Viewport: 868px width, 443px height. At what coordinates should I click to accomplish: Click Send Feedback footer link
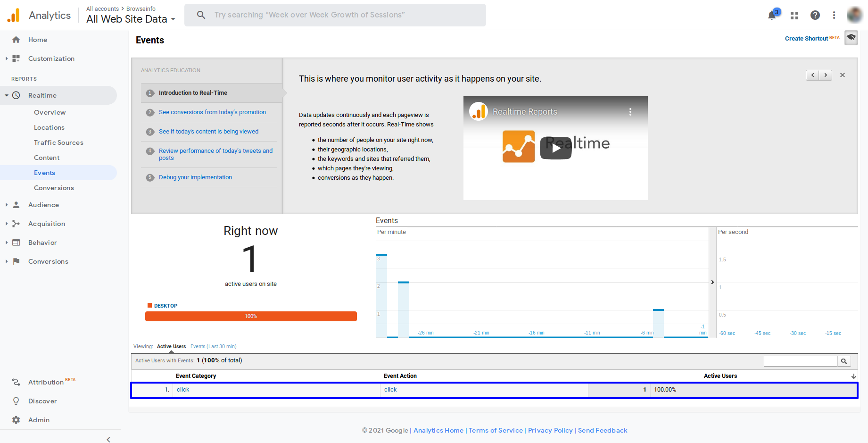tap(603, 430)
